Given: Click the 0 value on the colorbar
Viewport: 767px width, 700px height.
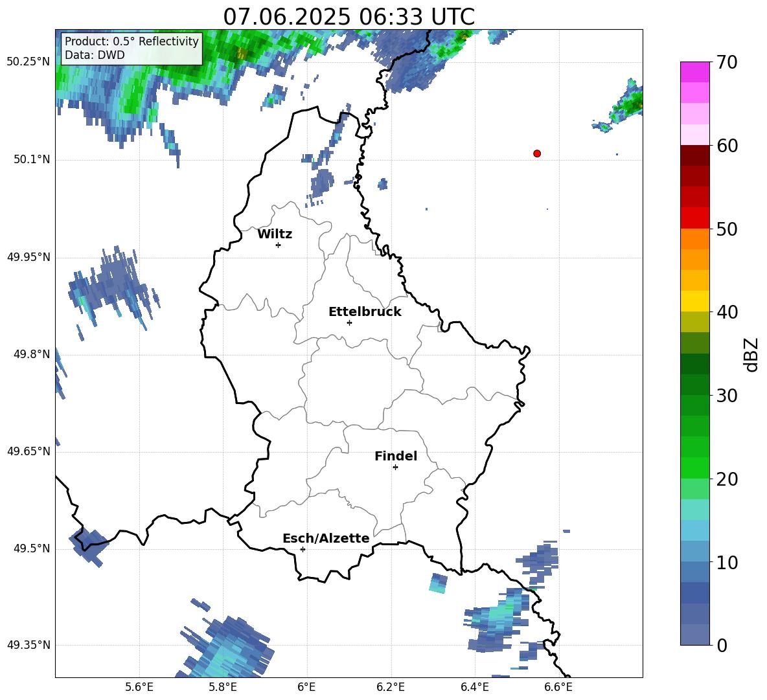Looking at the screenshot, I should pos(722,645).
